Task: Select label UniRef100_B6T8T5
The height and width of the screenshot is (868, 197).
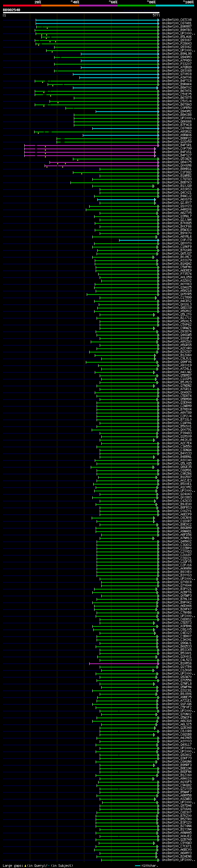Action: 177,98
